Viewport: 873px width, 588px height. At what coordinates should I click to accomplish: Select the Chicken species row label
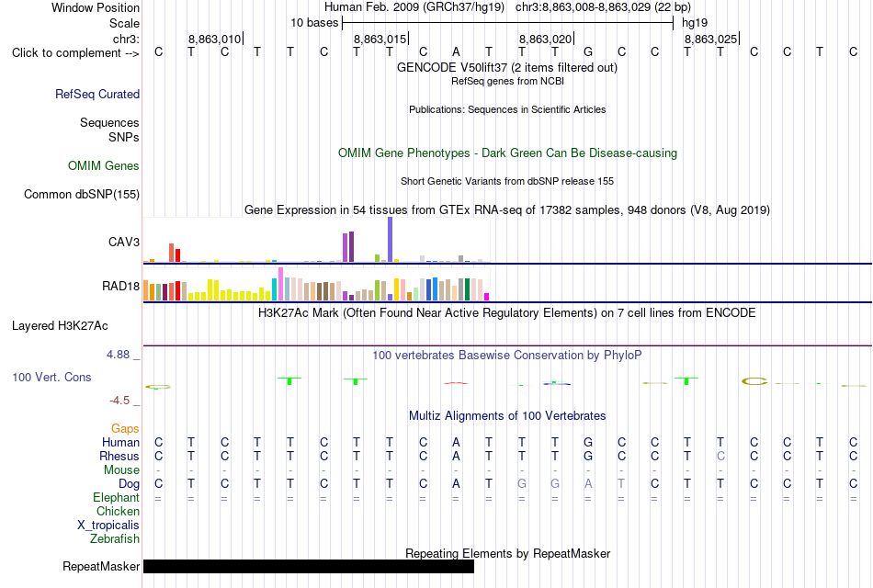tap(118, 511)
